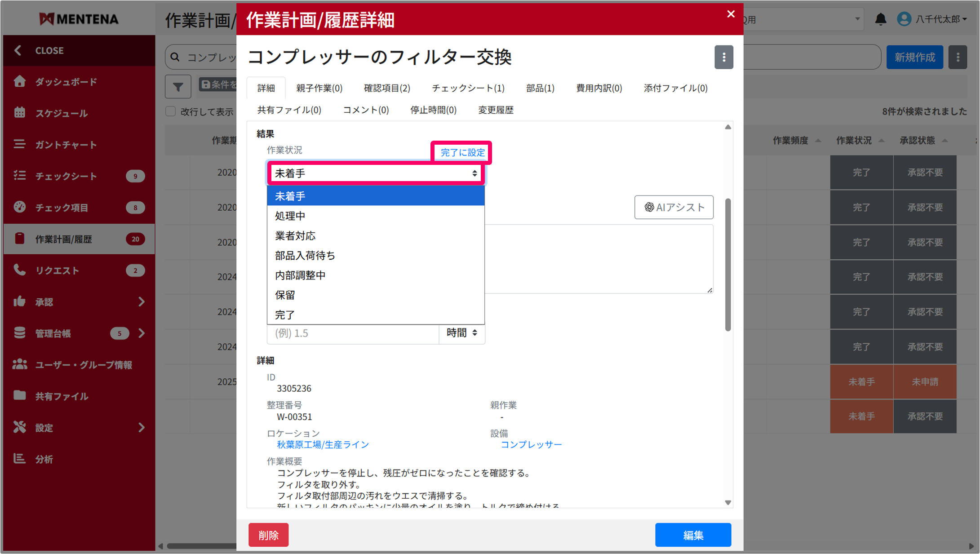Open the filter funnel icon

coord(178,87)
